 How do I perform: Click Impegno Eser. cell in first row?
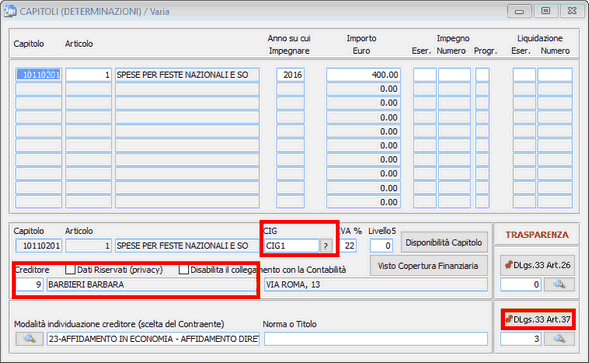pos(424,75)
